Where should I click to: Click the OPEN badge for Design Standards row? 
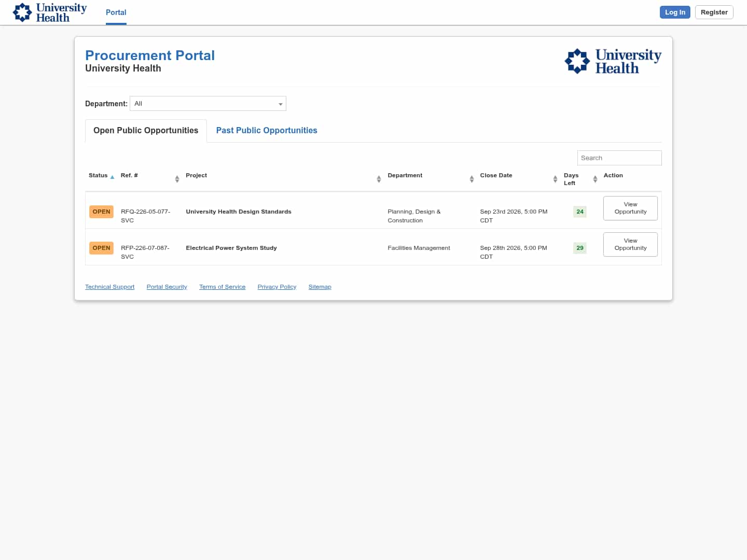pyautogui.click(x=101, y=212)
